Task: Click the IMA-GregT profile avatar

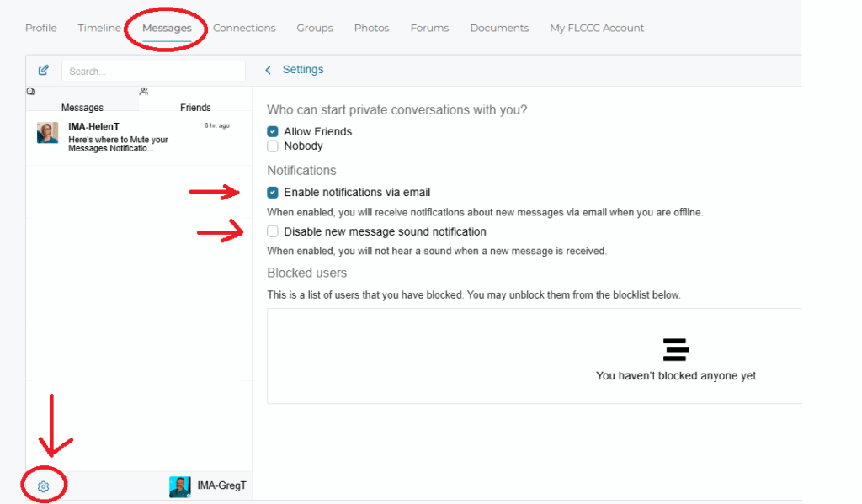Action: [179, 486]
